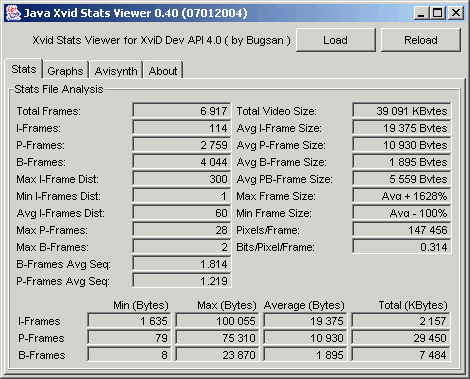Viewport: 470px width, 379px height.
Task: Click the P-Frames Average bytes cell in bottom table
Action: [305, 338]
